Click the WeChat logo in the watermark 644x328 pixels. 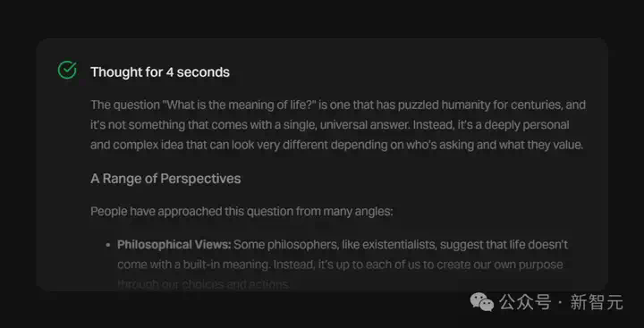[x=482, y=302]
